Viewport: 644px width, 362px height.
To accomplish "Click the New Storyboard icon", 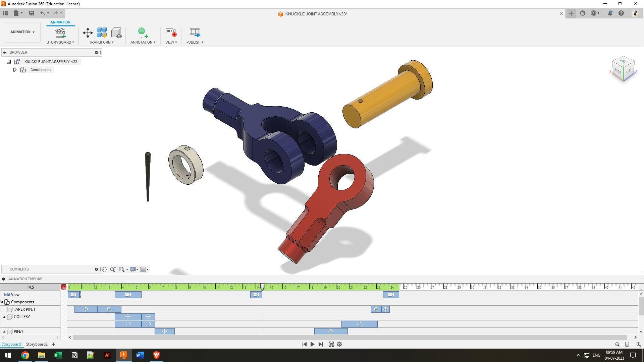I will (x=60, y=33).
